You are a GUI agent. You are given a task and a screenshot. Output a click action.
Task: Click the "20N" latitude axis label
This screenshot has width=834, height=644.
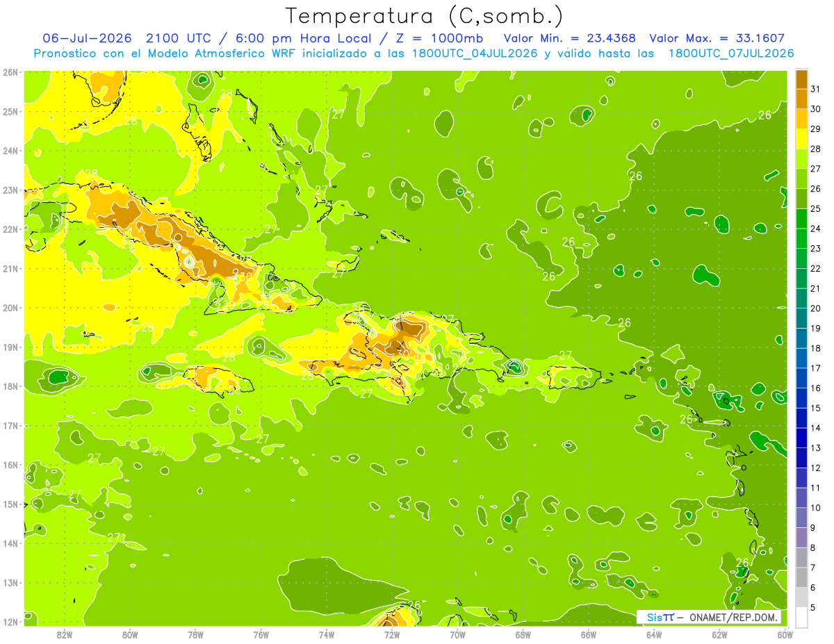pyautogui.click(x=10, y=308)
